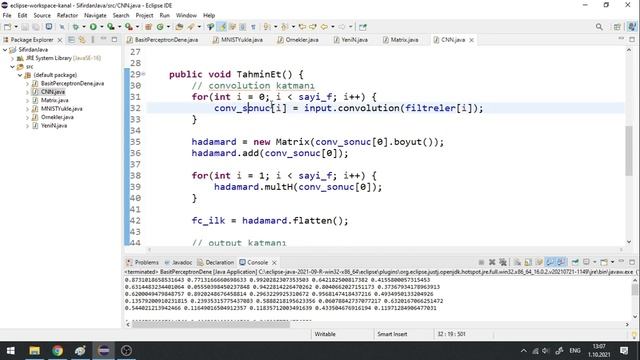Screen dimensions: 640x360
Task: Switch to the Declaration tab
Action: tap(216, 262)
